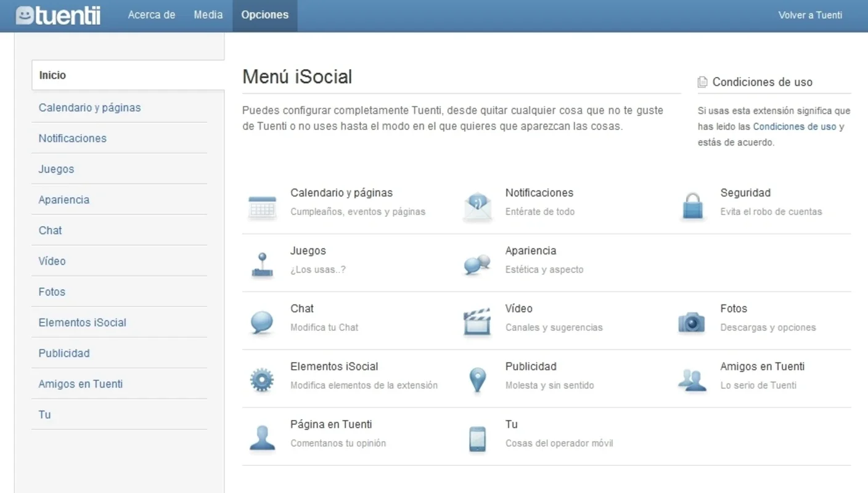The width and height of the screenshot is (868, 493).
Task: Click the text Evita el robo de cuentas
Action: [x=771, y=211]
